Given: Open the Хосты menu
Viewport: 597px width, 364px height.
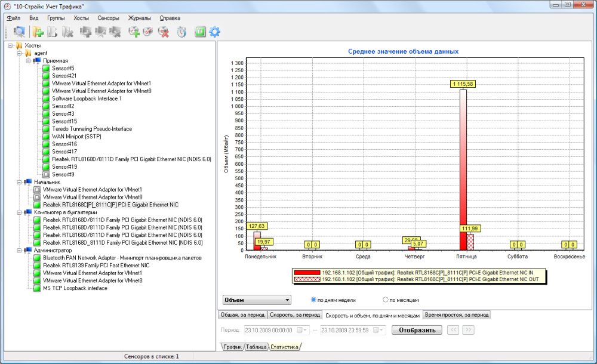Looking at the screenshot, I should [x=81, y=18].
